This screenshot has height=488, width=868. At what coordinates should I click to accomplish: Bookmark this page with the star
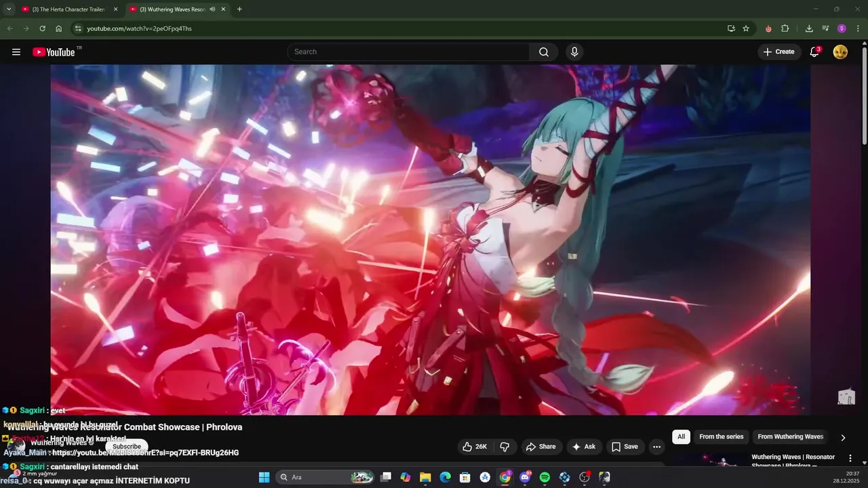(x=746, y=28)
